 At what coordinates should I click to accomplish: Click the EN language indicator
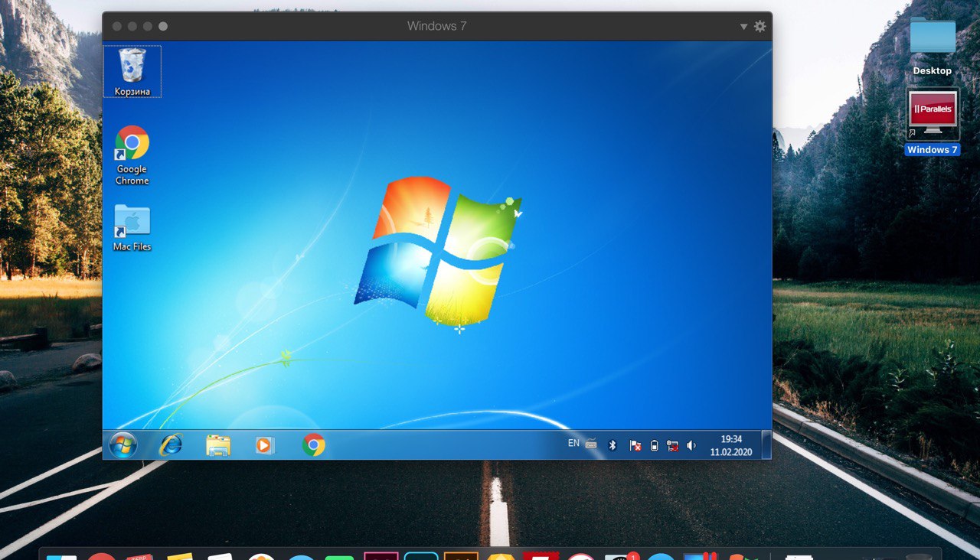[573, 443]
